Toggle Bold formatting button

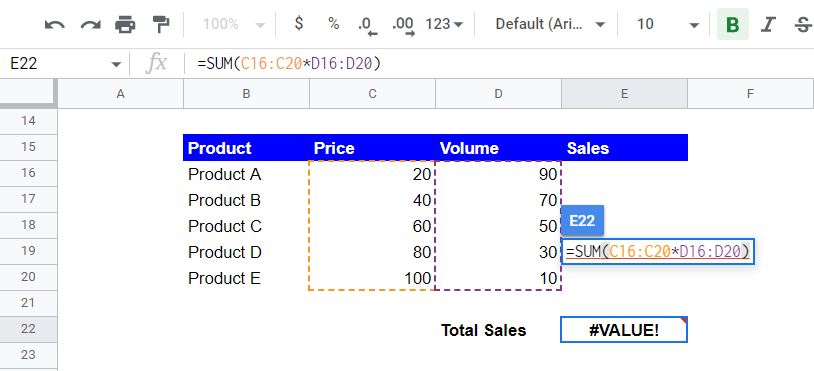pyautogui.click(x=732, y=24)
